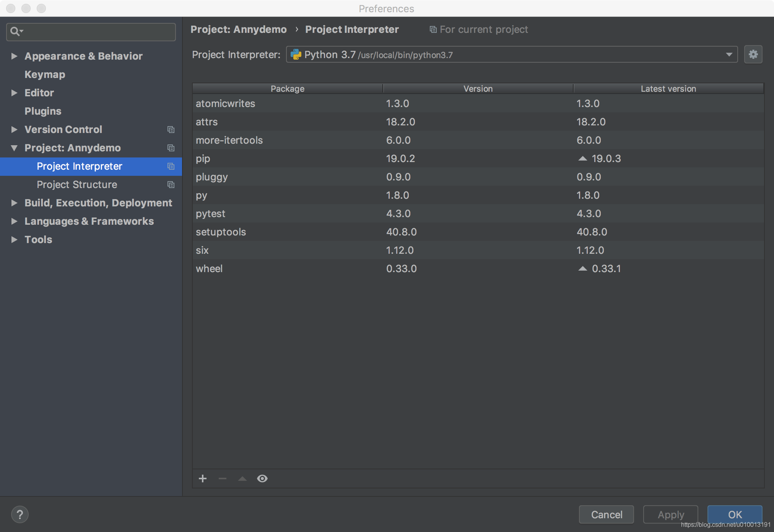The width and height of the screenshot is (774, 532).
Task: Click the Python logo icon in interpreter field
Action: click(296, 55)
